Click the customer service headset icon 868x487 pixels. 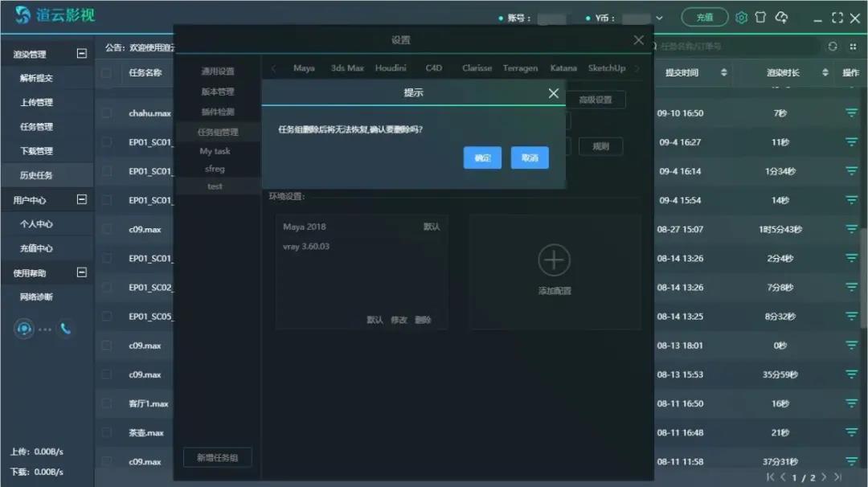24,329
